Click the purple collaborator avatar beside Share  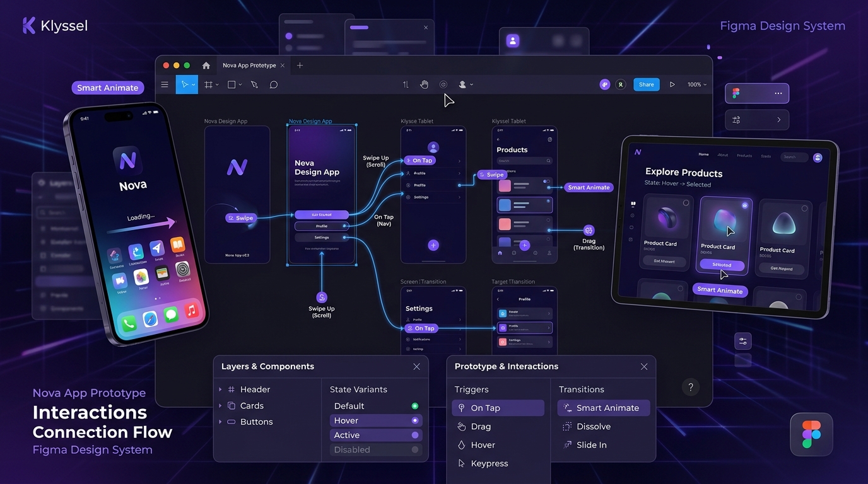pyautogui.click(x=605, y=84)
